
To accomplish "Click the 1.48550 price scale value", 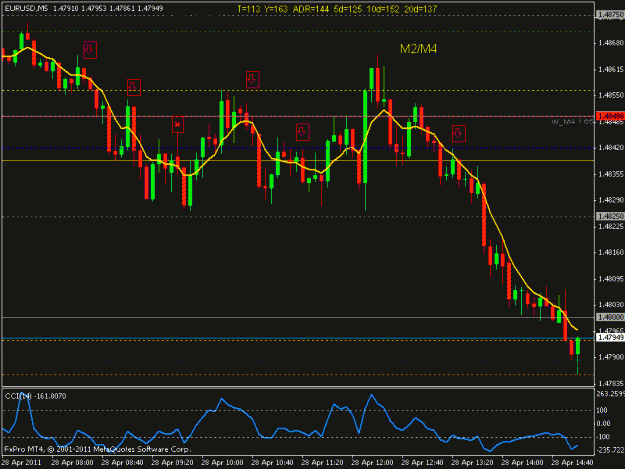I will tap(610, 95).
